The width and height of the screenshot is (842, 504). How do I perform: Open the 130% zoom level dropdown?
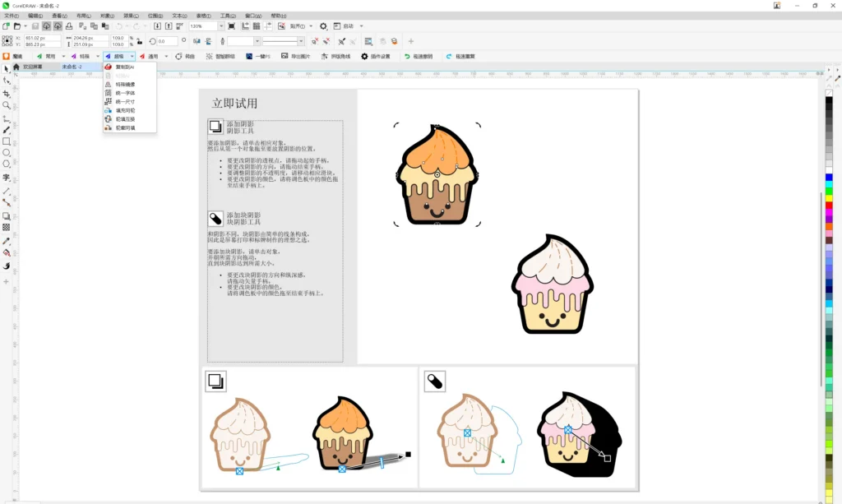(220, 25)
